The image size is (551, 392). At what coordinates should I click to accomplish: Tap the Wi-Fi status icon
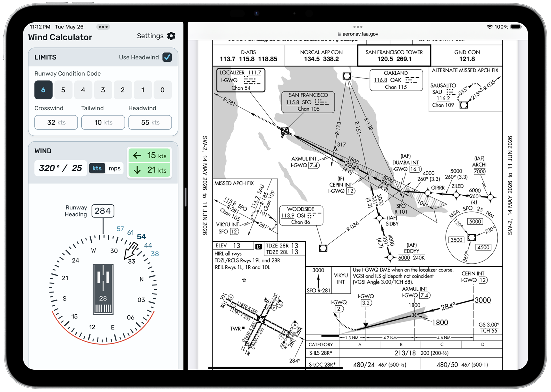click(x=490, y=27)
